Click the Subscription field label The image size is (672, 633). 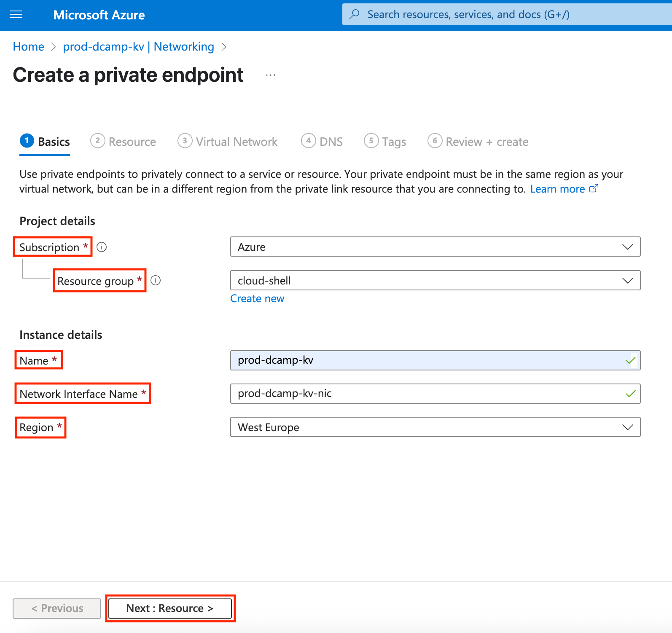49,247
